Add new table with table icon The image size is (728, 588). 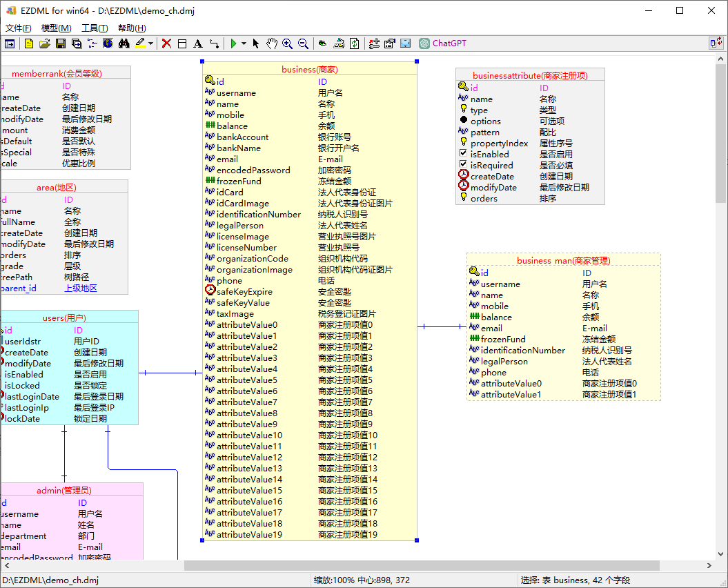(x=182, y=43)
